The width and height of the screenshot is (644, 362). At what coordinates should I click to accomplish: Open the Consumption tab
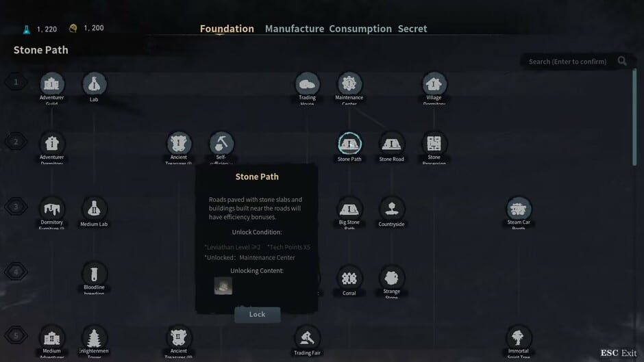(x=360, y=29)
